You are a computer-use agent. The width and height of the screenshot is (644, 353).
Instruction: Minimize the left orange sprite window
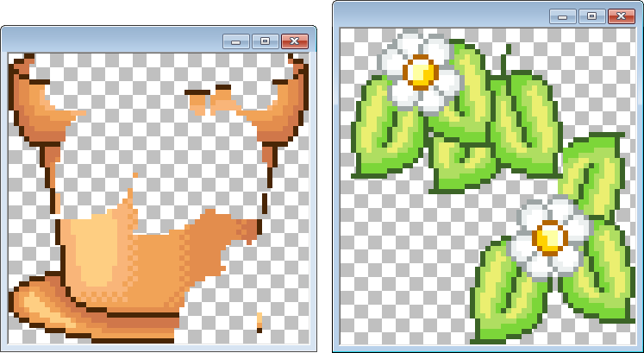235,41
